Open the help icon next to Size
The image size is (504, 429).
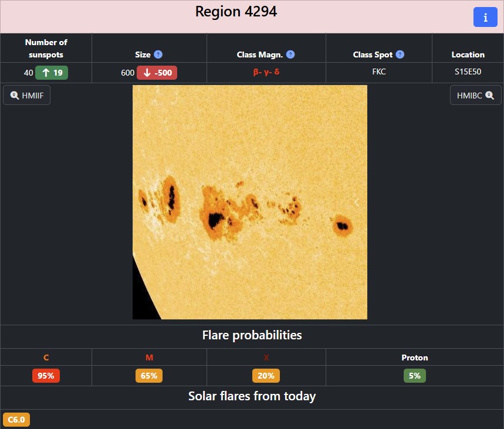click(x=158, y=55)
